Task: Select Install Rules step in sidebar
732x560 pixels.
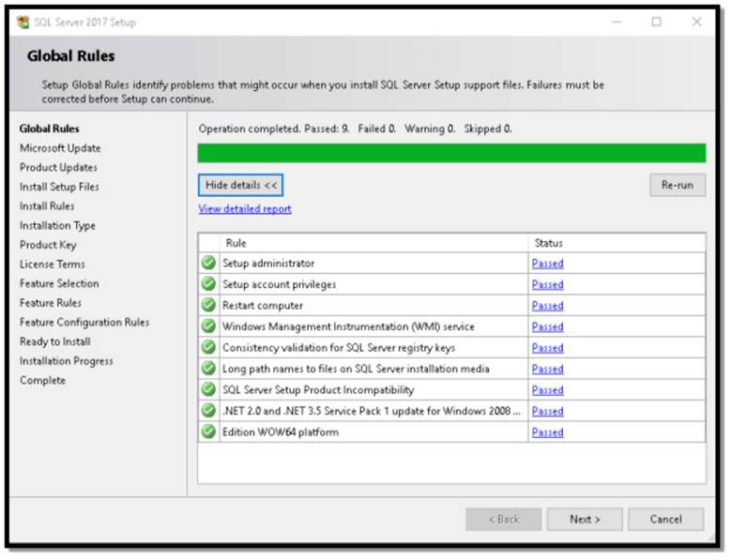Action: (47, 206)
